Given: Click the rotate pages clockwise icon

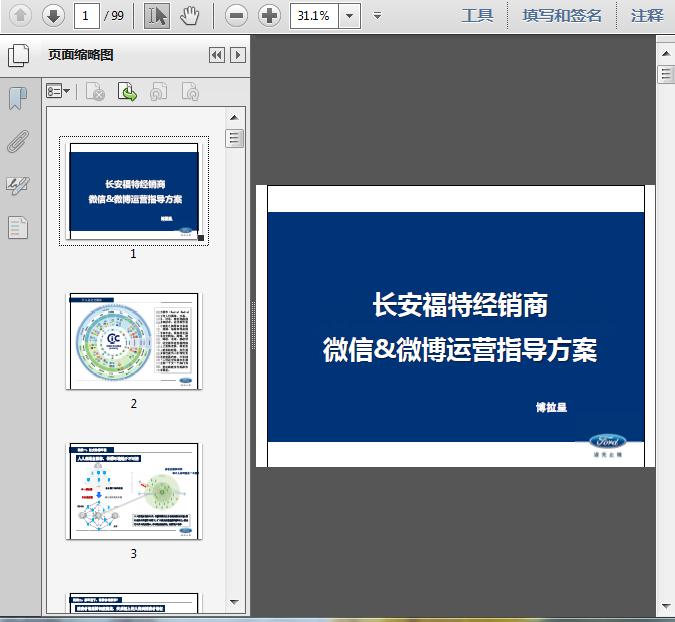Looking at the screenshot, I should [x=190, y=91].
